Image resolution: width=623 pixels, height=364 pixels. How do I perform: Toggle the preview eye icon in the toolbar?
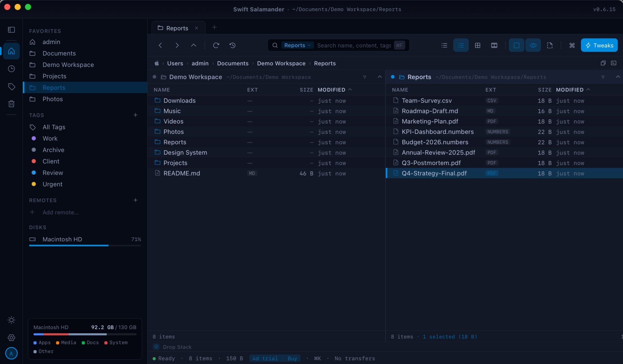[x=533, y=45]
